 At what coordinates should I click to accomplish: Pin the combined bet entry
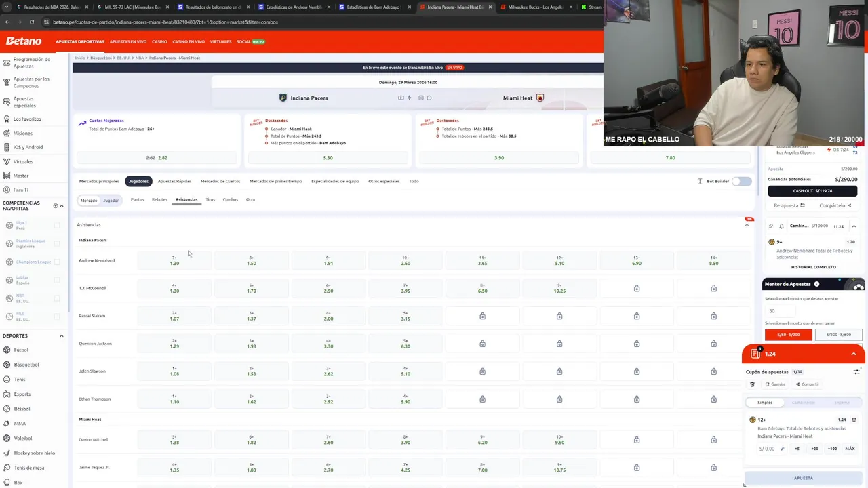771,226
